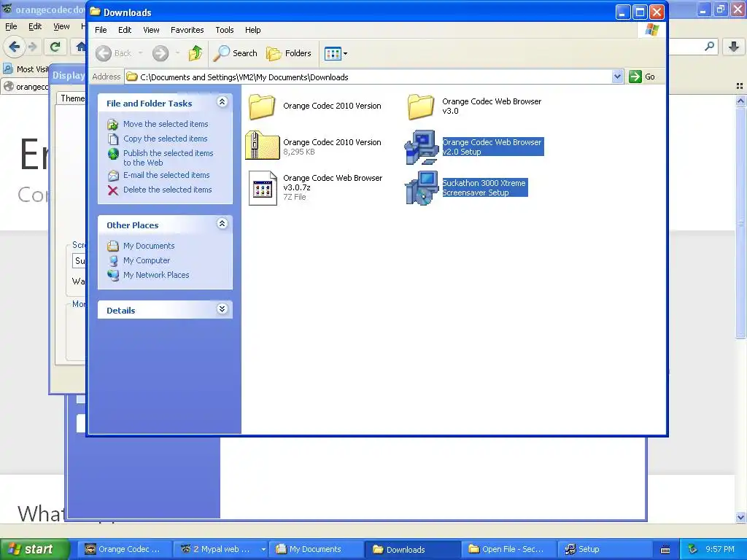
Task: Click the E-mail envelope icon
Action: pos(113,175)
